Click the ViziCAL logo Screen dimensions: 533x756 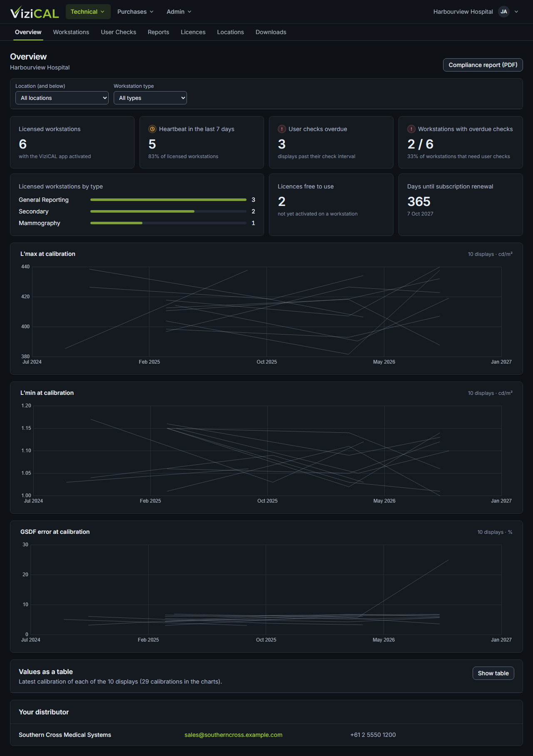coord(35,12)
